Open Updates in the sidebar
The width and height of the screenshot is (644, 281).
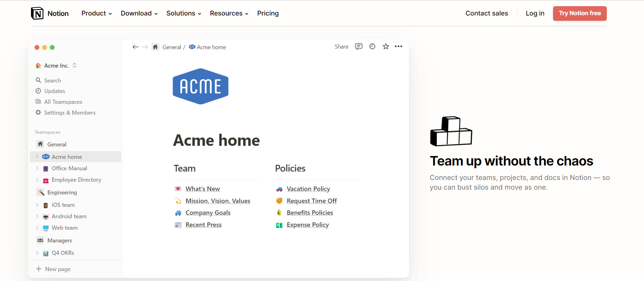pyautogui.click(x=50, y=91)
